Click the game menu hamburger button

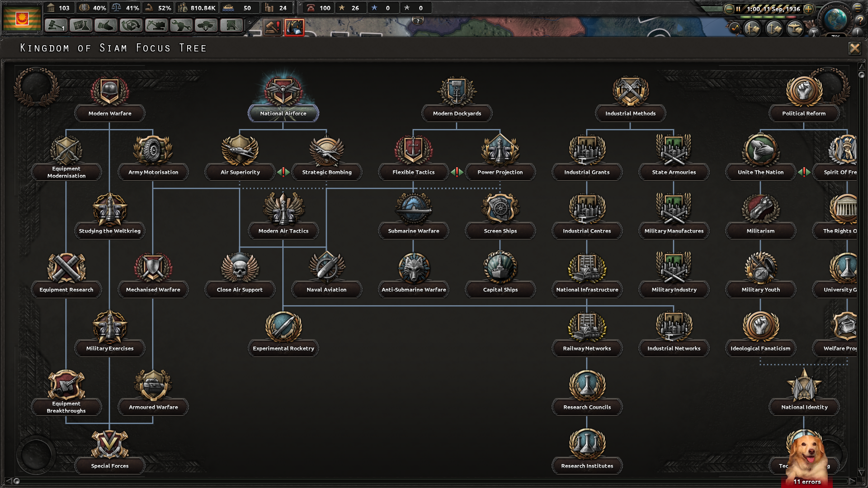858,8
